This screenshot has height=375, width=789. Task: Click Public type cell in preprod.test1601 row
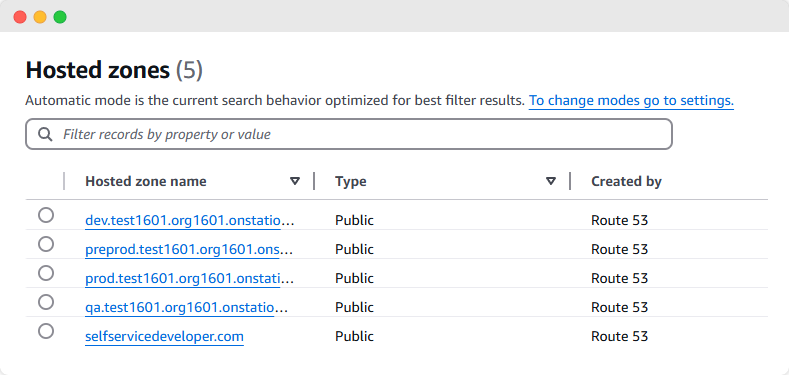point(354,250)
